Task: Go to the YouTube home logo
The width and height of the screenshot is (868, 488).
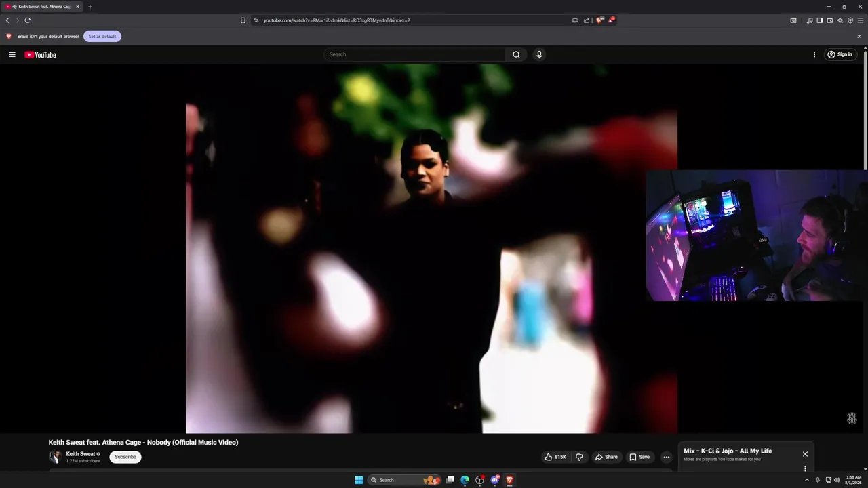Action: pyautogui.click(x=41, y=54)
